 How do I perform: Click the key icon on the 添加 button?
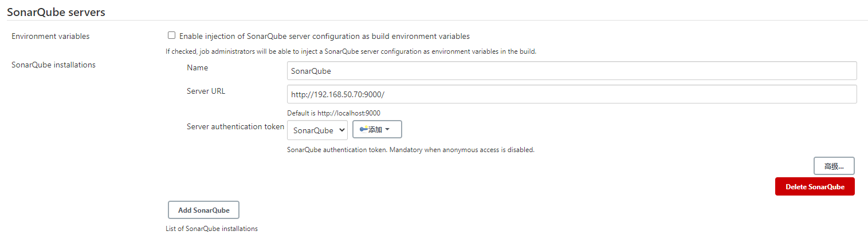click(363, 129)
